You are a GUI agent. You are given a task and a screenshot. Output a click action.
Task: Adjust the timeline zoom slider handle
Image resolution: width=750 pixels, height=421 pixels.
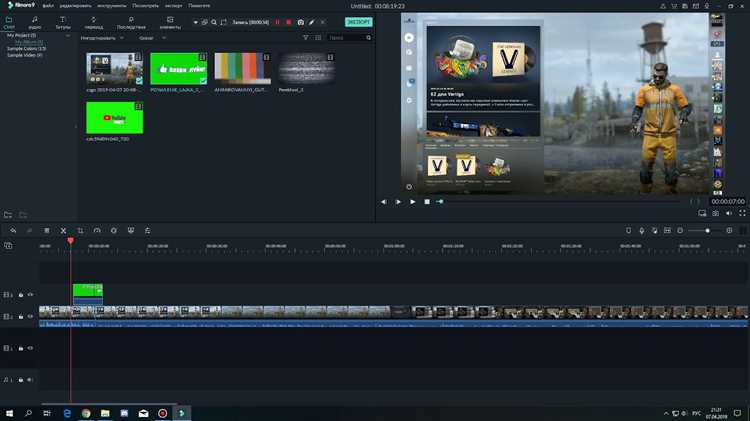point(707,231)
